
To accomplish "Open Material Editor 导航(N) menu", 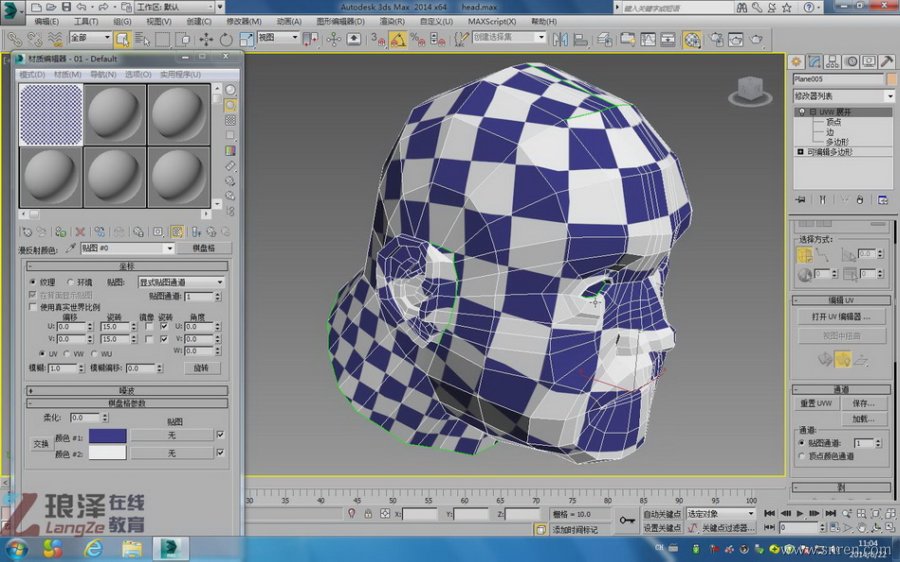I will tap(103, 75).
